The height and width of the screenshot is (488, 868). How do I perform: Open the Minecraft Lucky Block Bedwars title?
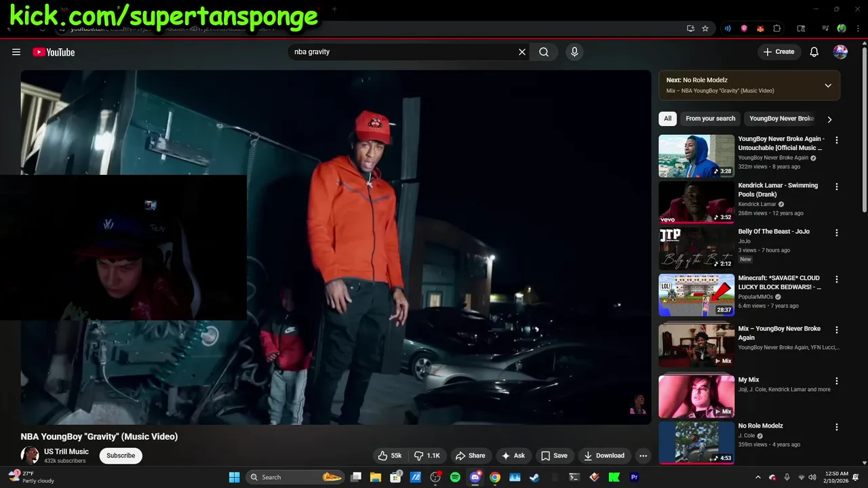point(780,283)
